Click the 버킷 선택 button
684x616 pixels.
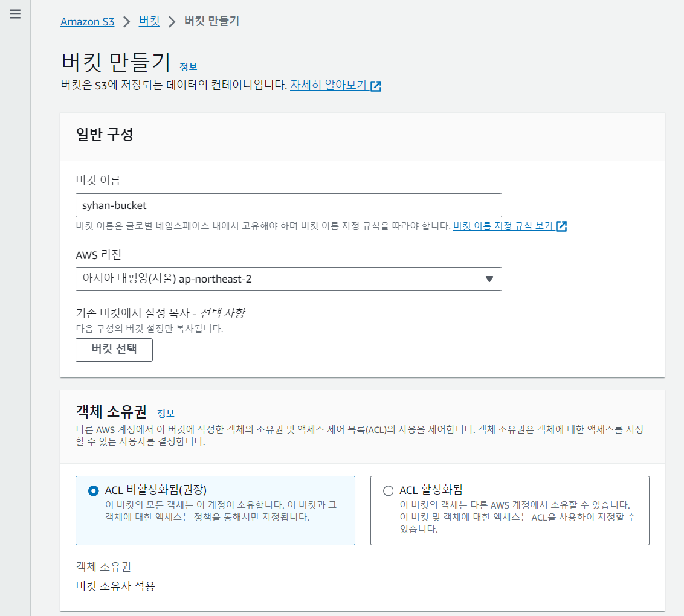(x=114, y=350)
